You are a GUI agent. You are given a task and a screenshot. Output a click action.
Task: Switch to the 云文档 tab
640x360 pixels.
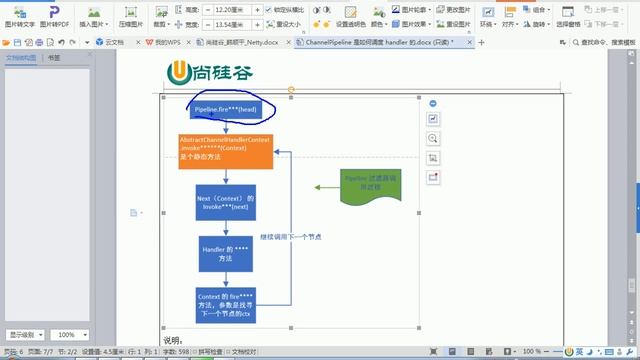[x=114, y=42]
